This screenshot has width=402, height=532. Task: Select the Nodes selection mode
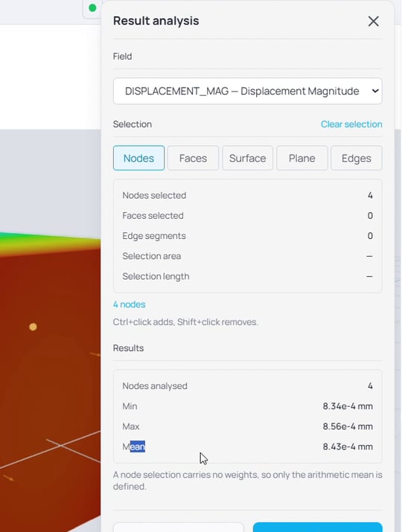pyautogui.click(x=138, y=158)
